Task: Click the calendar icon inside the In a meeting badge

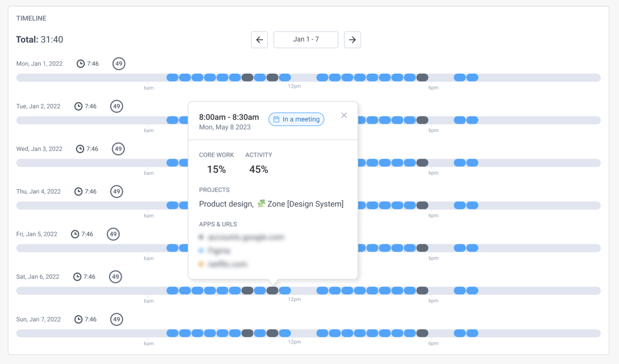Action: click(x=276, y=119)
